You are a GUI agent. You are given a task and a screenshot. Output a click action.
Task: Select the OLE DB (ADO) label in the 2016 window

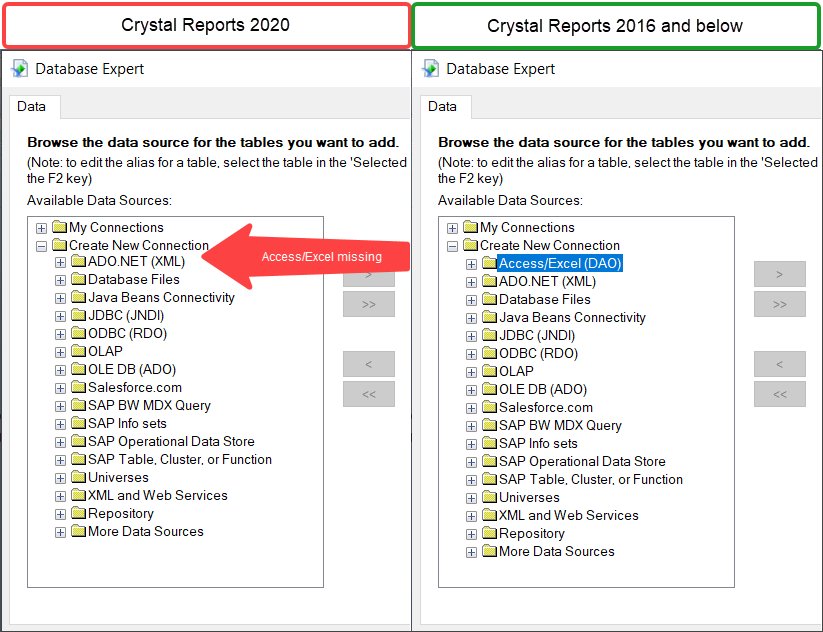(x=543, y=389)
